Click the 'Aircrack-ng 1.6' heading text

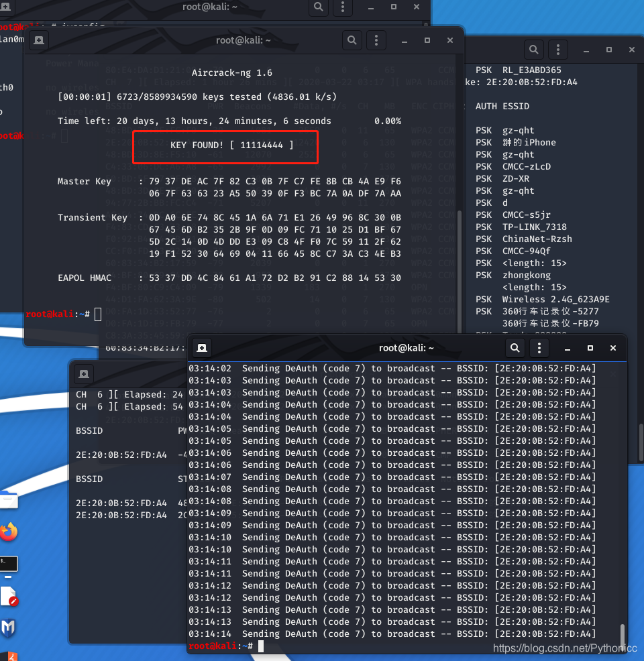coord(231,73)
